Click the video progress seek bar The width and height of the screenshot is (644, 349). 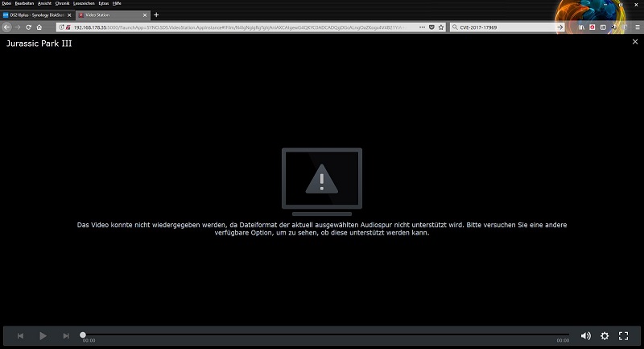[322, 335]
